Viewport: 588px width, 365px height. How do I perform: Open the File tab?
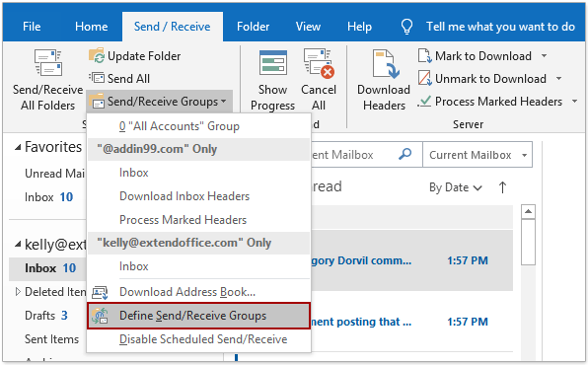point(32,27)
